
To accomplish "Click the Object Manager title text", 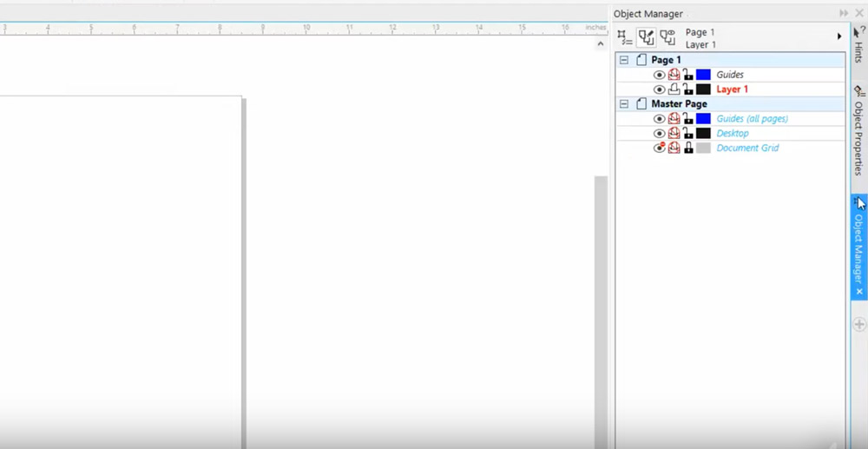I will (648, 14).
